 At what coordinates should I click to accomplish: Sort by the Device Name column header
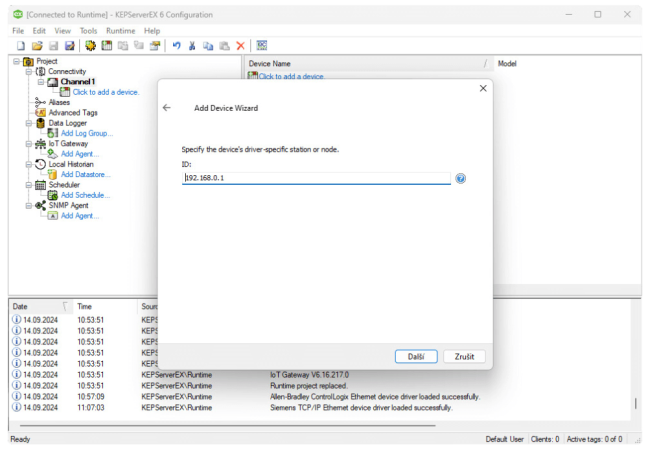pos(369,64)
